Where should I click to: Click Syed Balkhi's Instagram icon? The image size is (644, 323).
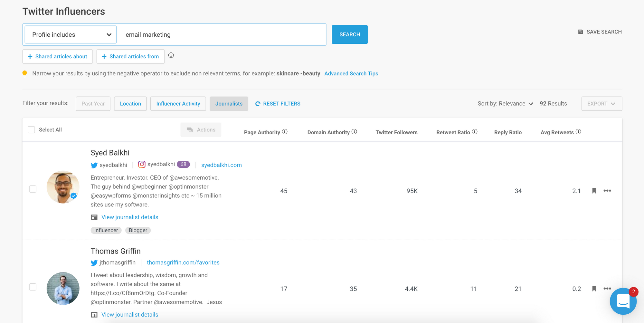click(142, 164)
